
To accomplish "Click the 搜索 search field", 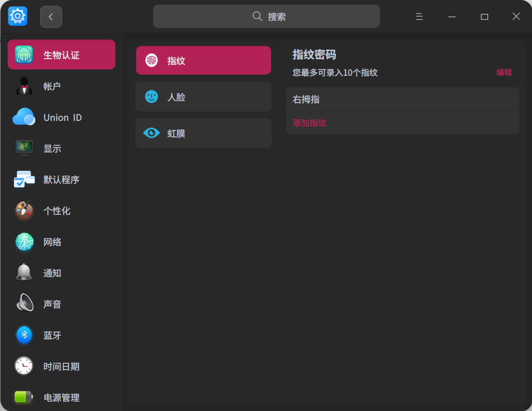I will 266,16.
